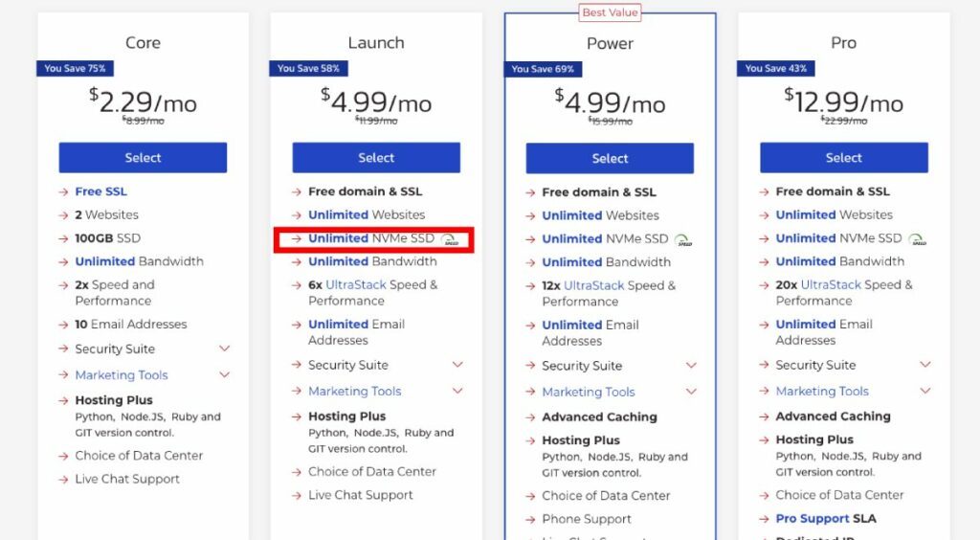Click arrow bullet beside Core Free SSL
The height and width of the screenshot is (540, 980).
pos(63,191)
